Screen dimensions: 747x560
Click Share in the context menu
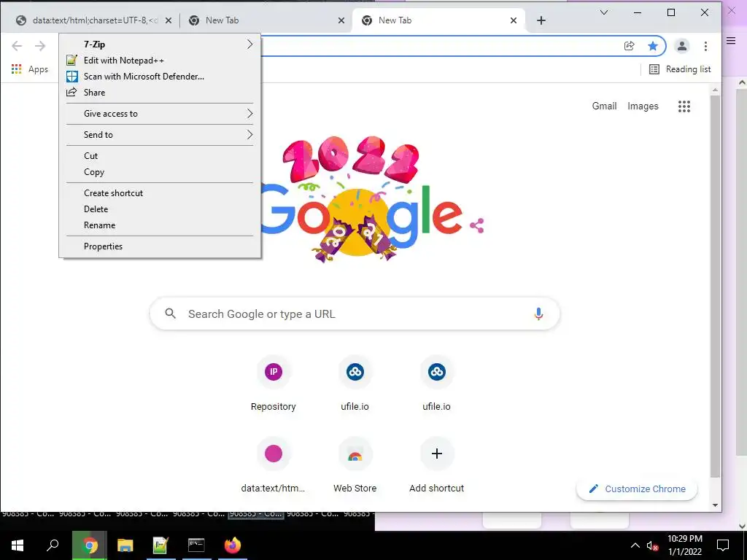click(x=160, y=93)
